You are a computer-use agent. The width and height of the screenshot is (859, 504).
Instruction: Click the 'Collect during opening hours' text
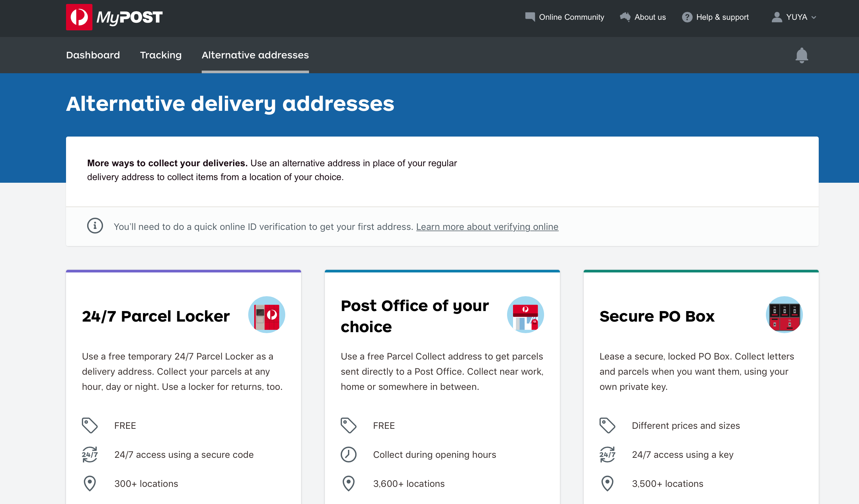click(434, 455)
